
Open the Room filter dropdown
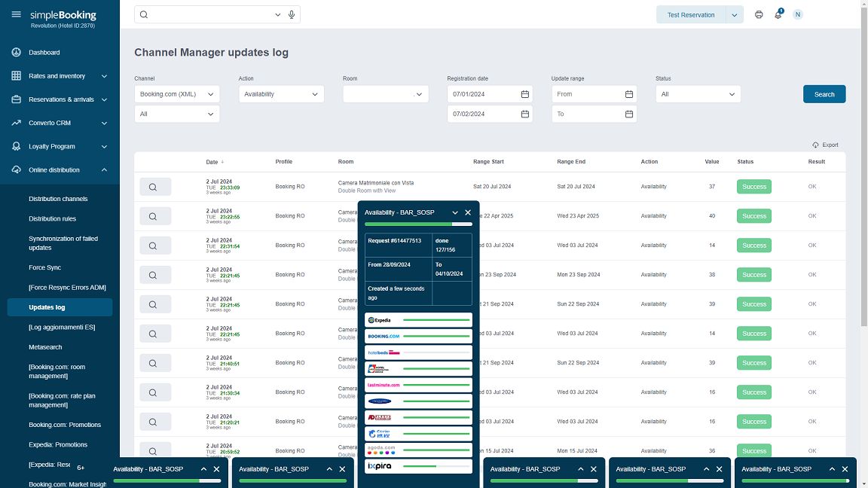point(385,94)
